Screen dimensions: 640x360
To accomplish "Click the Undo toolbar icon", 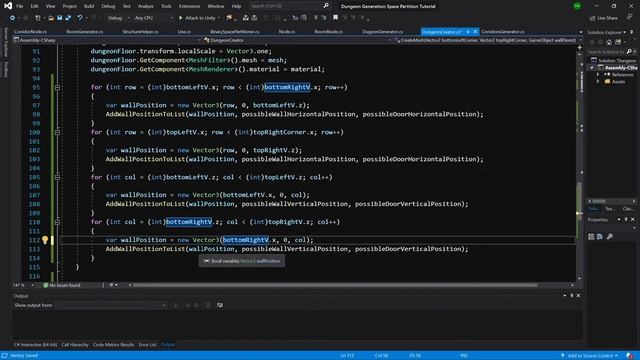I will coord(80,18).
